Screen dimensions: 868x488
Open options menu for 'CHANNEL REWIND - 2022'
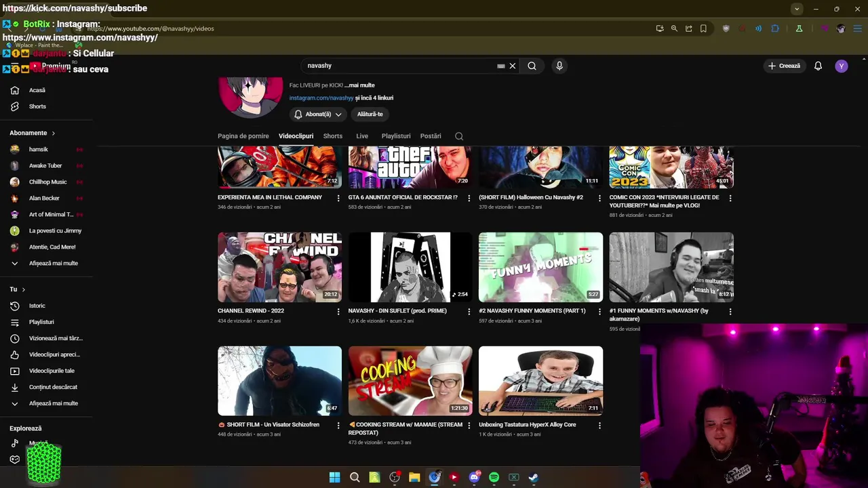tap(338, 311)
